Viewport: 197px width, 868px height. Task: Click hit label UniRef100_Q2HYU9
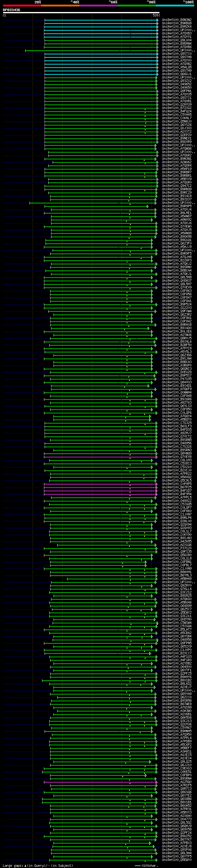[177, 104]
